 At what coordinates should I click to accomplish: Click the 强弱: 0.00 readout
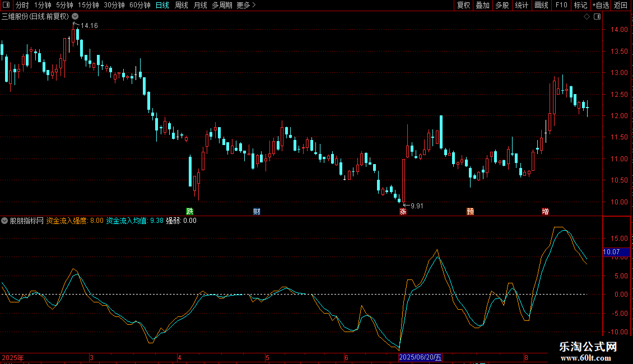[181, 221]
